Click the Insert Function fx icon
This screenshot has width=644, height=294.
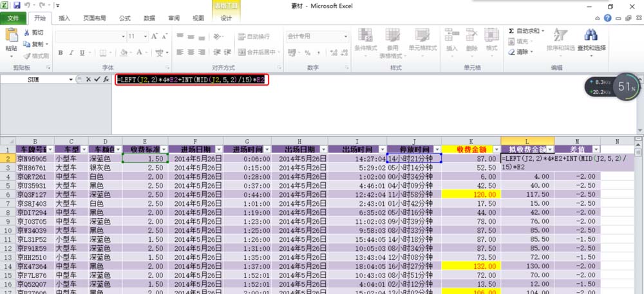[106, 79]
